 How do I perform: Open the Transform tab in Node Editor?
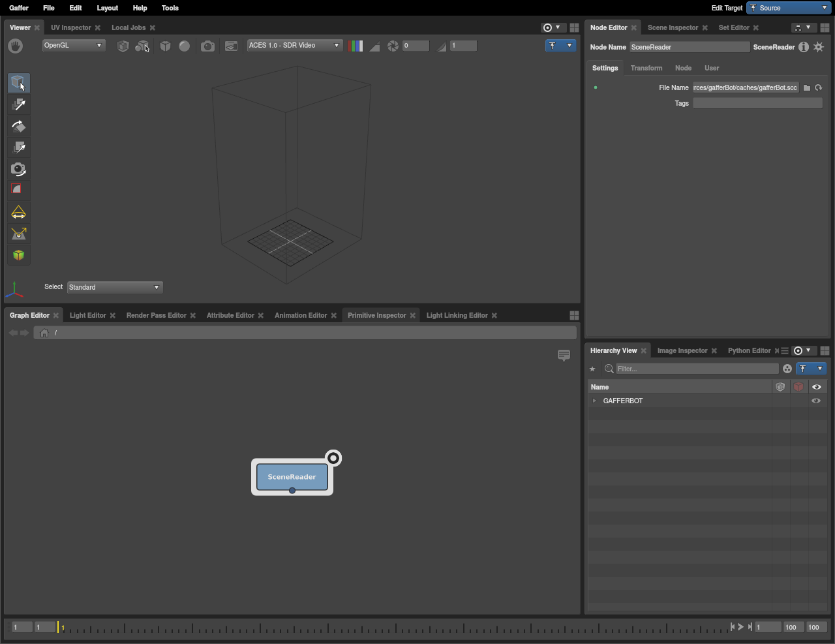click(646, 68)
